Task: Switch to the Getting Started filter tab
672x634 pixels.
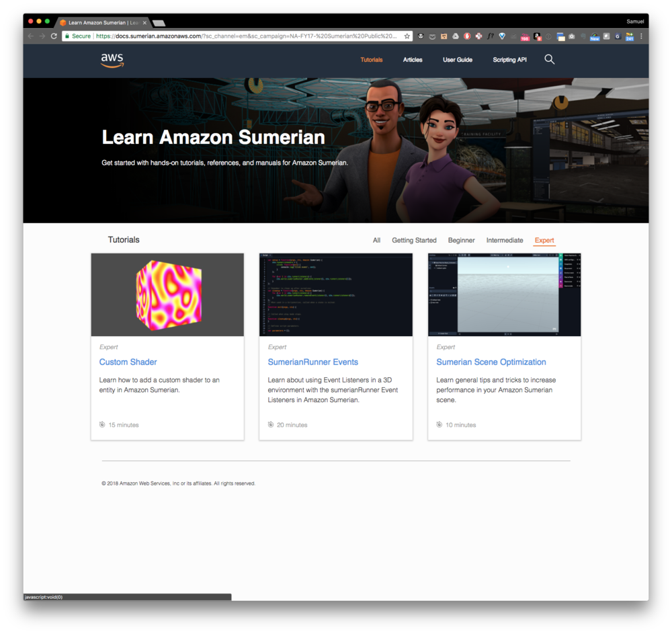Action: (414, 240)
